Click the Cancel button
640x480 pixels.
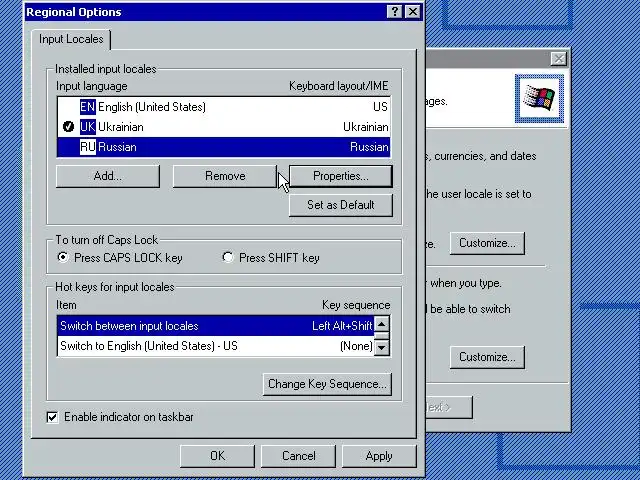(298, 456)
